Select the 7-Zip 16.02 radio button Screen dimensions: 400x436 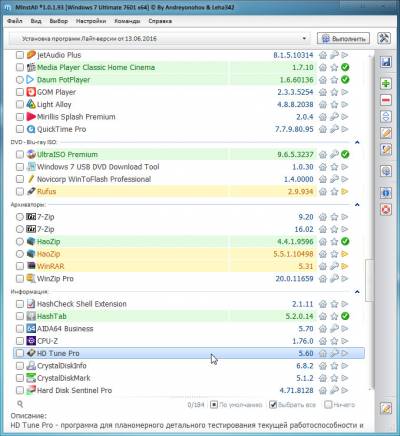point(20,229)
